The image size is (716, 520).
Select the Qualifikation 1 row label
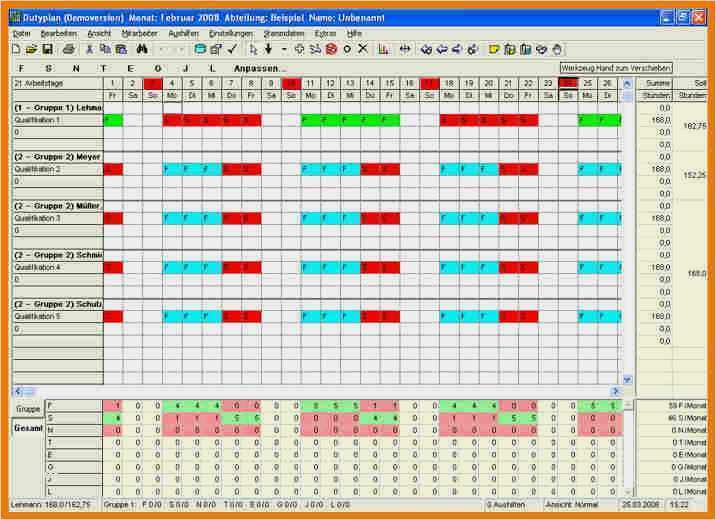58,120
